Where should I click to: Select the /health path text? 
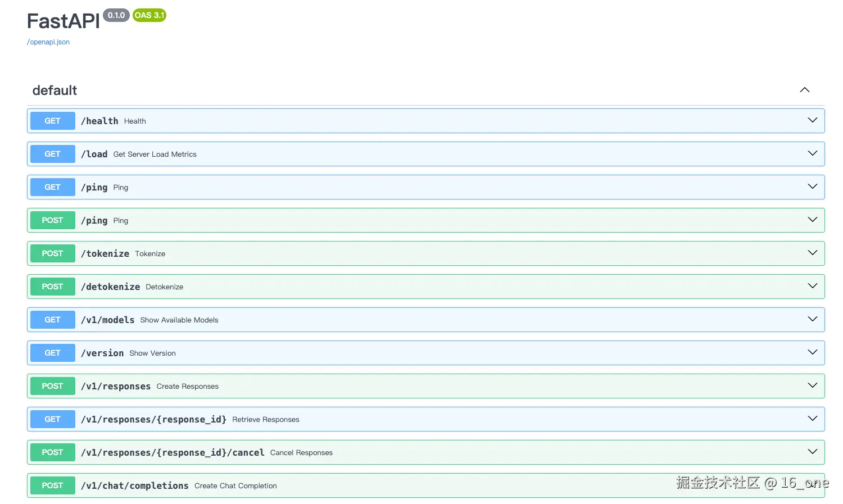99,121
